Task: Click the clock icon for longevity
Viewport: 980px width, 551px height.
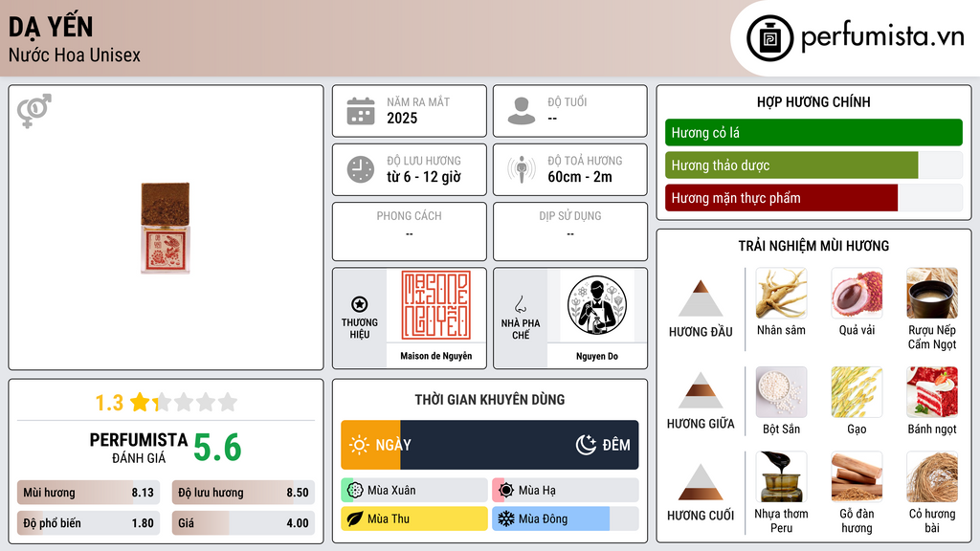Action: [x=361, y=169]
